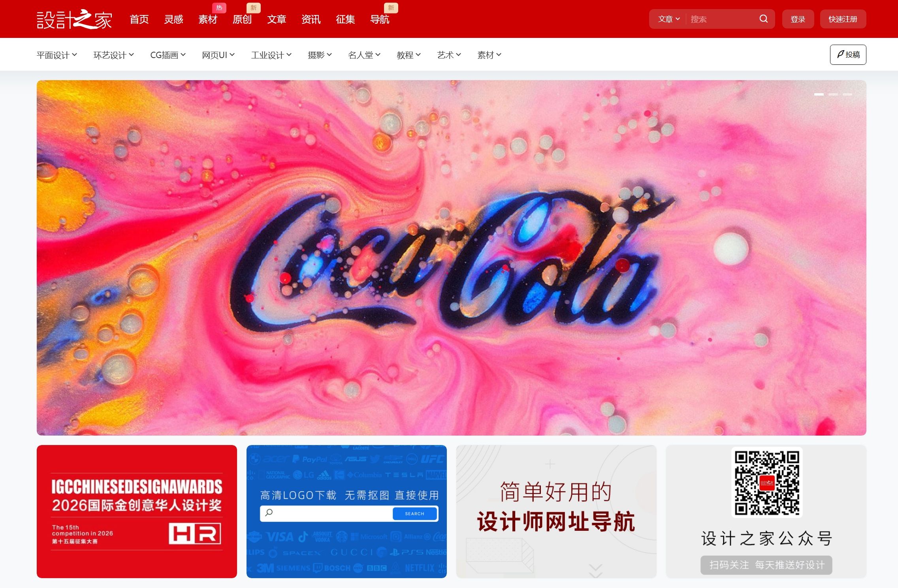Click the quill icon in 投稿 button

[x=840, y=54]
